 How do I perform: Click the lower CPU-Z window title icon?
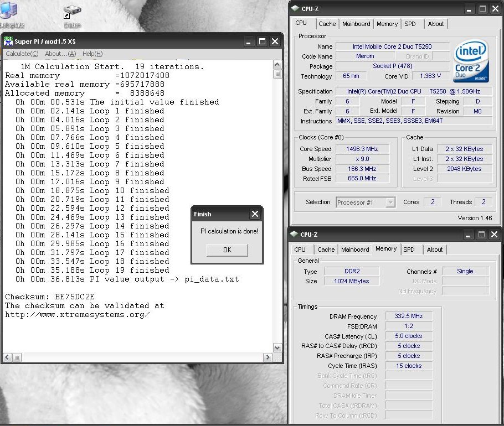[x=294, y=234]
